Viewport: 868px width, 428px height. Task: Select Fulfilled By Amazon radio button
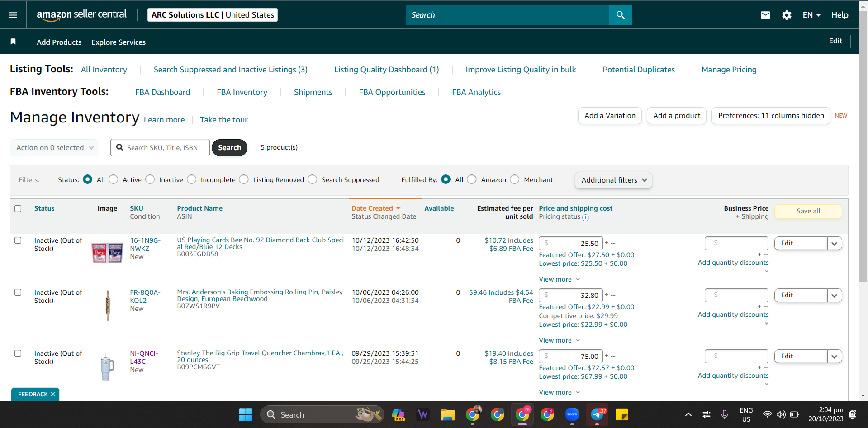(x=472, y=179)
